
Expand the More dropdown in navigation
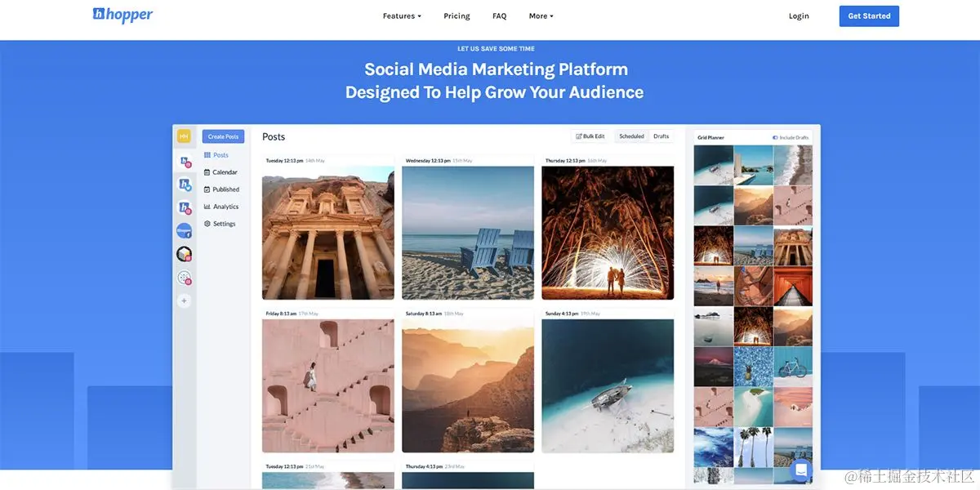(x=541, y=16)
